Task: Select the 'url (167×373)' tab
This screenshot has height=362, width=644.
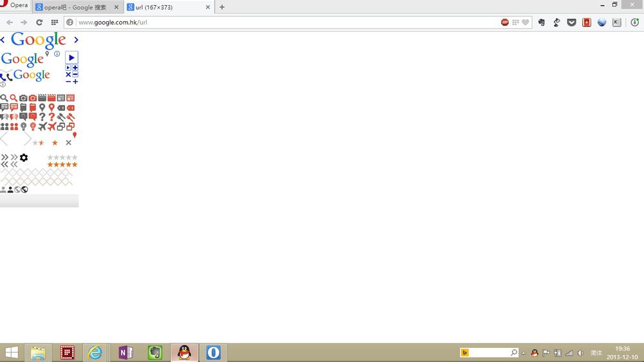Action: click(169, 7)
